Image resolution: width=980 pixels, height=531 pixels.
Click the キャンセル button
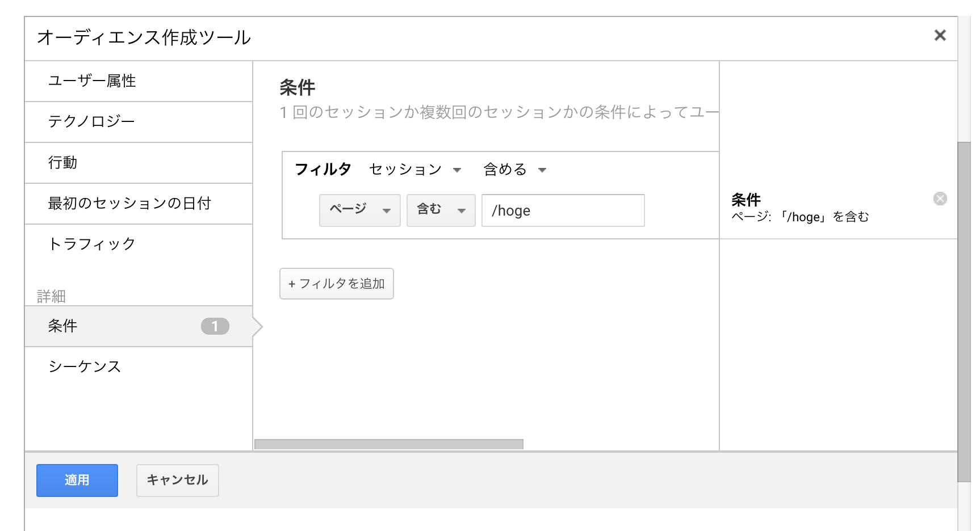coord(177,481)
